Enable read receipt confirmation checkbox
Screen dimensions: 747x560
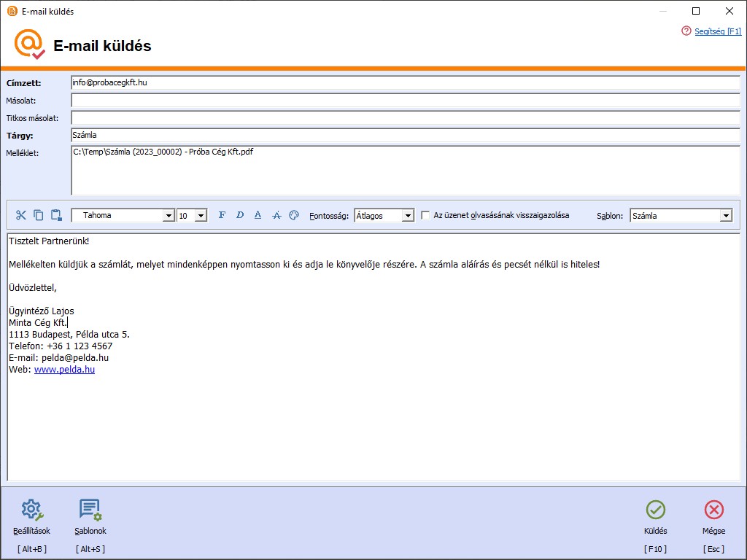tap(425, 216)
